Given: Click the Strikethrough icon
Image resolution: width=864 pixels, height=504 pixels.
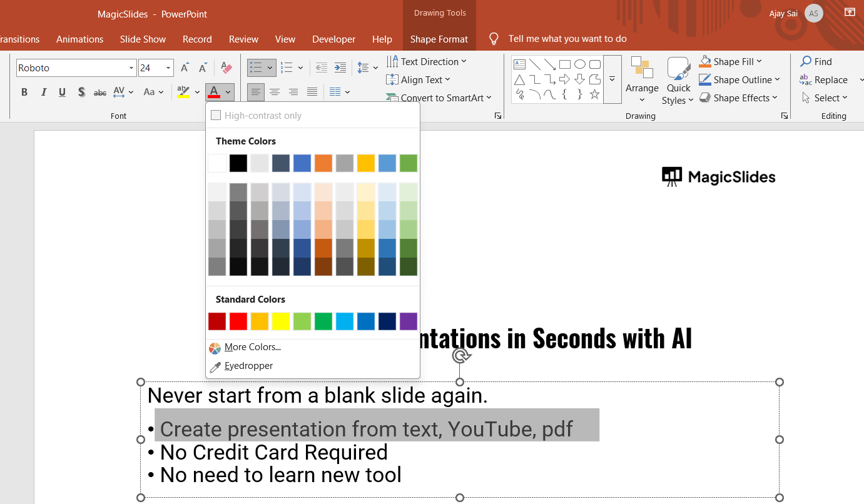Looking at the screenshot, I should (x=100, y=93).
